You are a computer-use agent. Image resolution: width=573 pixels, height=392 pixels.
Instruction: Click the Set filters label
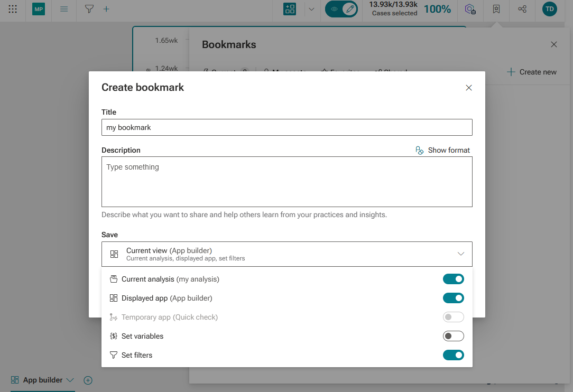137,355
